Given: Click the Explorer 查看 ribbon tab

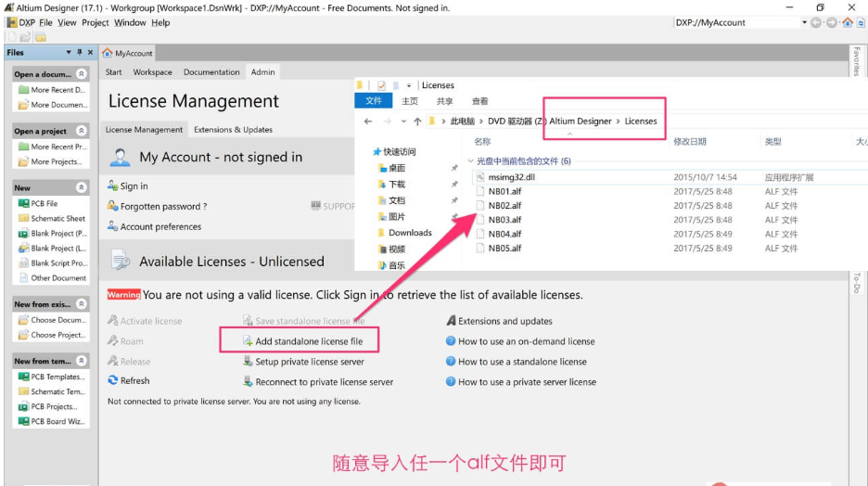Looking at the screenshot, I should pyautogui.click(x=480, y=101).
